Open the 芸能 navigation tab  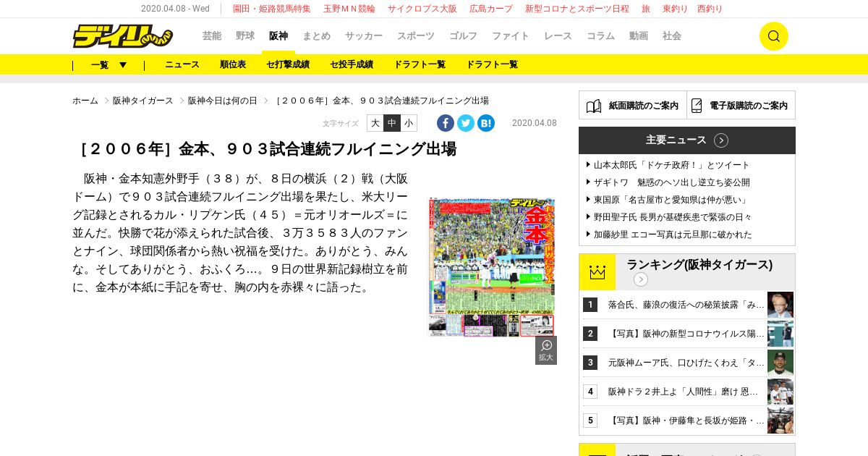212,36
